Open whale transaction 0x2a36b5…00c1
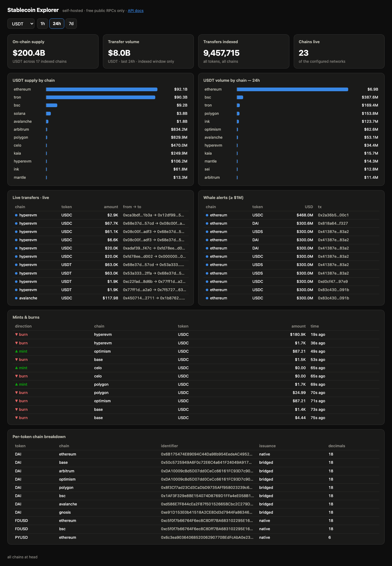 (333, 215)
